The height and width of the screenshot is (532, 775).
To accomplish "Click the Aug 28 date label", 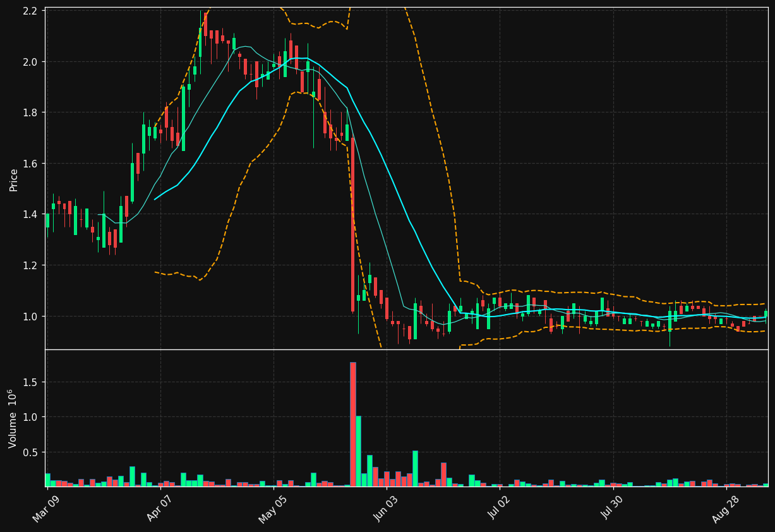I will click(726, 509).
